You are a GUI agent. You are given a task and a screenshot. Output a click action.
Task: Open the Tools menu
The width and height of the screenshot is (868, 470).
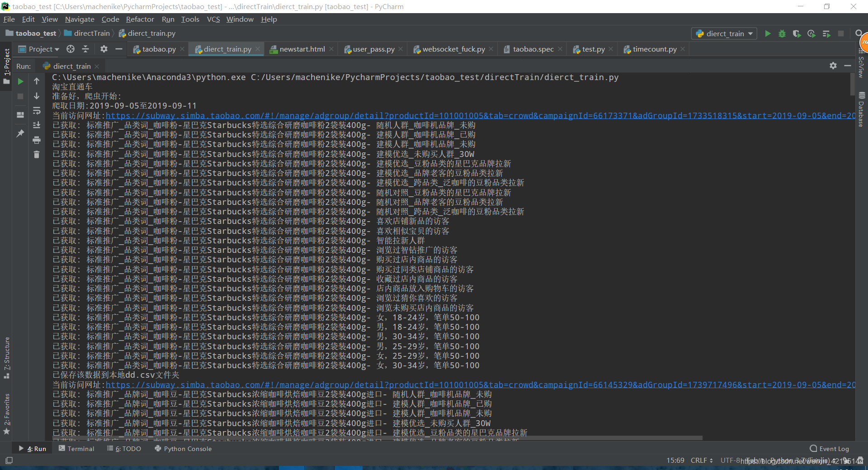pos(190,19)
